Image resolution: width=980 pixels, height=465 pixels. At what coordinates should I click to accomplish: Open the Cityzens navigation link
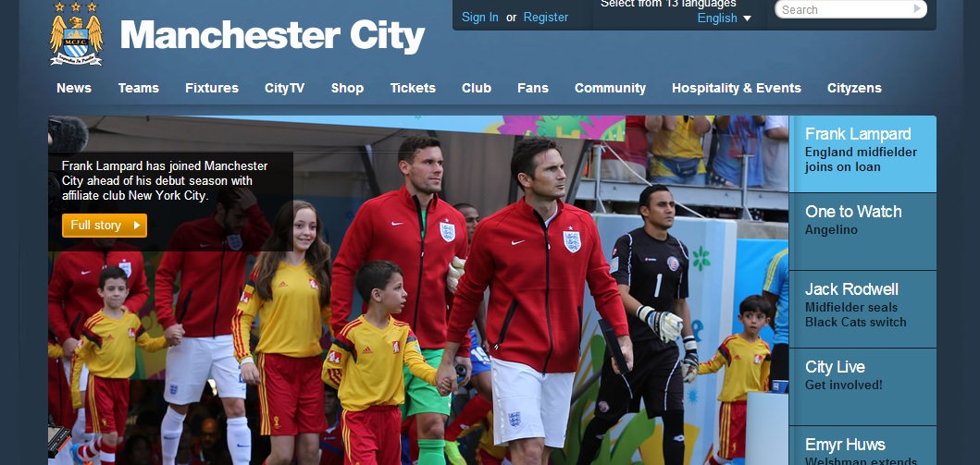pos(854,88)
